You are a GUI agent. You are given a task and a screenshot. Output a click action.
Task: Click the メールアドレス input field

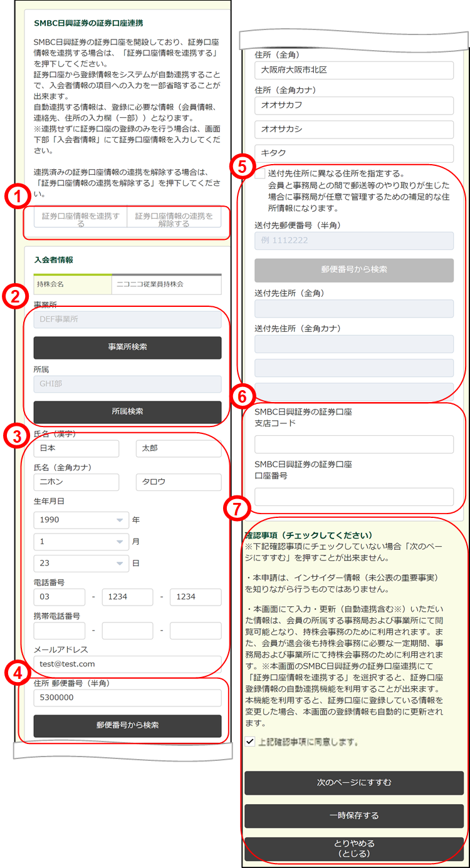point(127,663)
